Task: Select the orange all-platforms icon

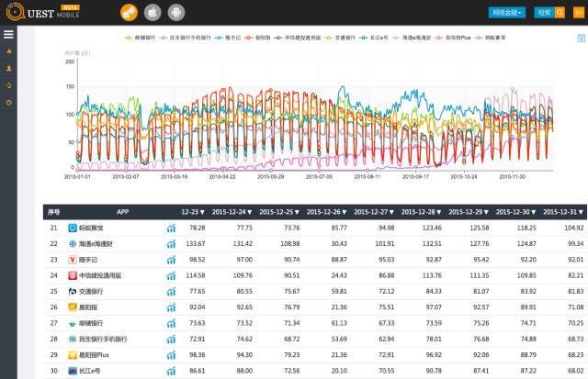Action: [129, 13]
